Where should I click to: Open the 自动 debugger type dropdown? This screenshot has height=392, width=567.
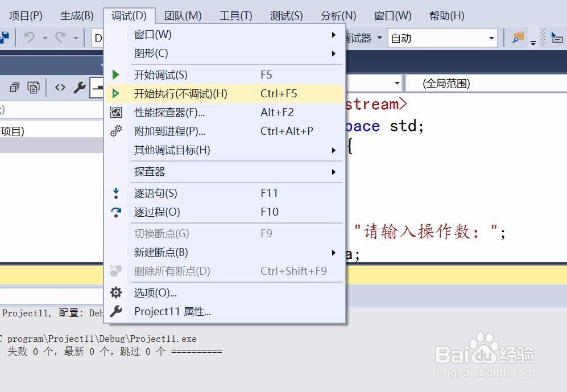492,38
